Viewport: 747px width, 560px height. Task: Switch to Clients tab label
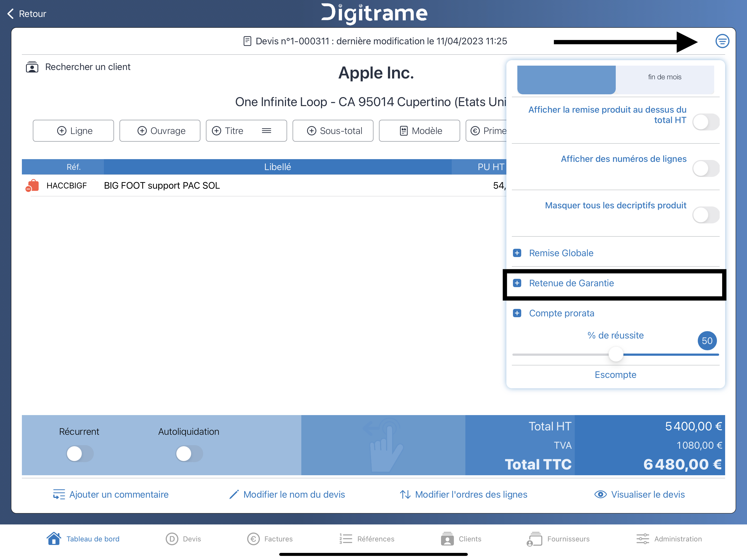click(470, 539)
